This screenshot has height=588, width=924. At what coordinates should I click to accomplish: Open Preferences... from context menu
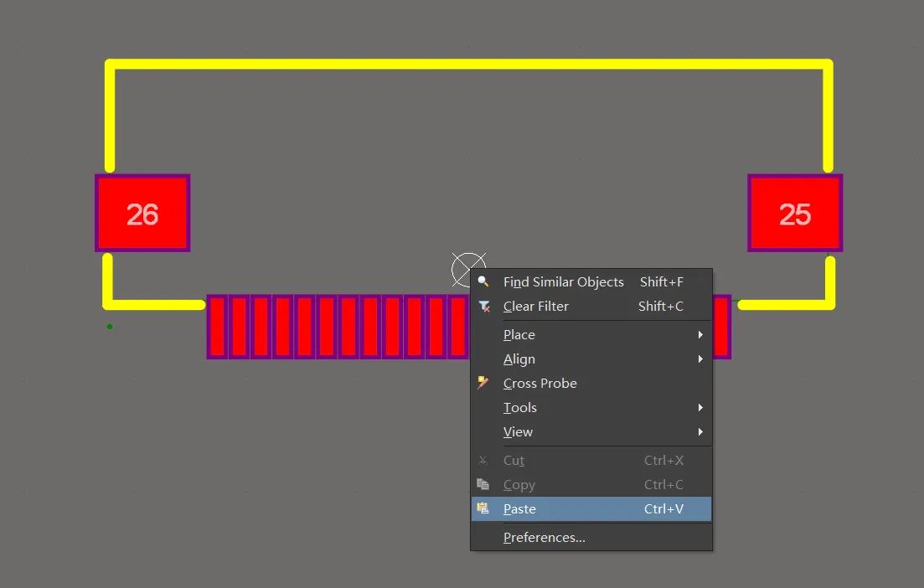coord(591,538)
